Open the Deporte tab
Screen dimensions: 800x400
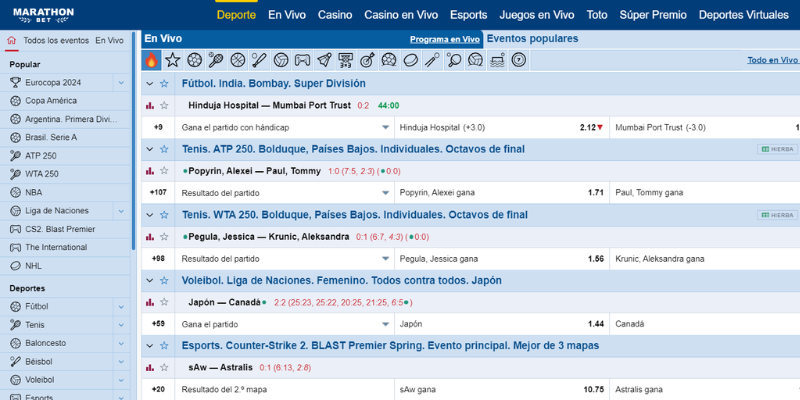tap(236, 15)
